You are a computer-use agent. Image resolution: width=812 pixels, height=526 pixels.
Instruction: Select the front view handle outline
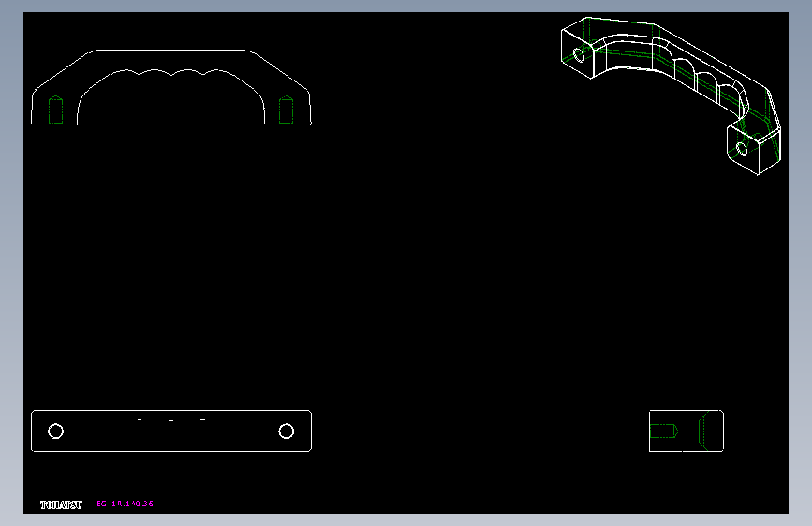point(171,87)
